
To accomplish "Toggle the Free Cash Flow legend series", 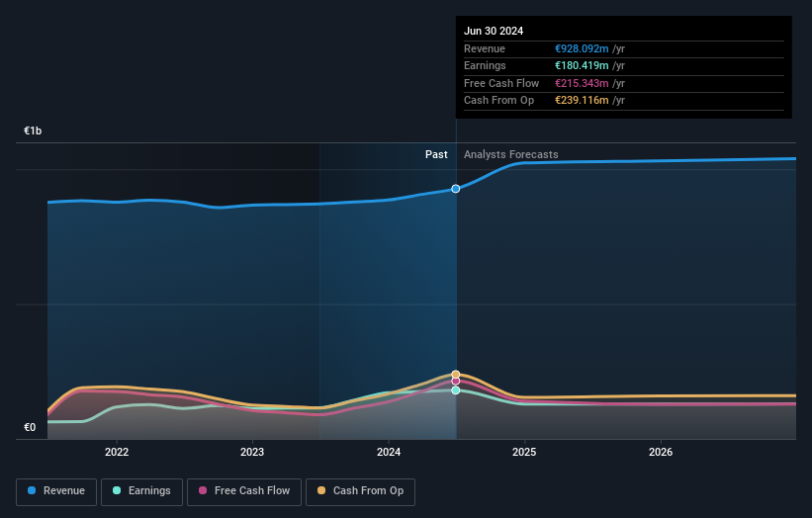I will click(244, 491).
